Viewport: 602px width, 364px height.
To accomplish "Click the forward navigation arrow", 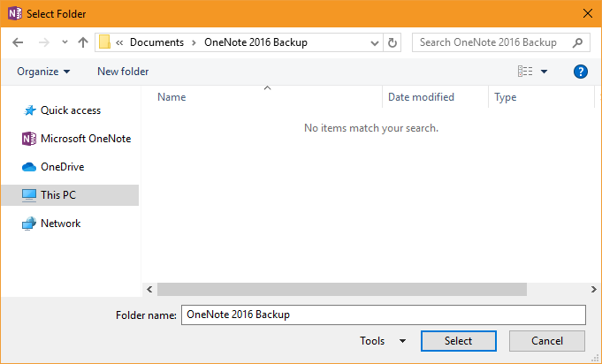I will [44, 42].
